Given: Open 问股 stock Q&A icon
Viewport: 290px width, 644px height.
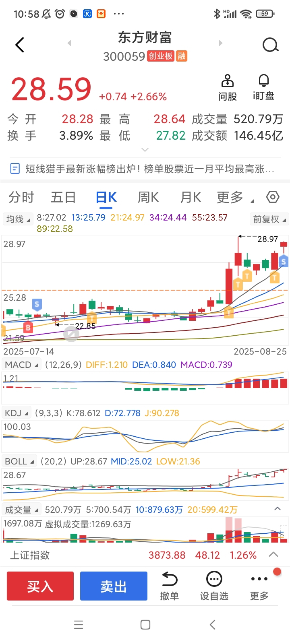Looking at the screenshot, I should [x=228, y=87].
